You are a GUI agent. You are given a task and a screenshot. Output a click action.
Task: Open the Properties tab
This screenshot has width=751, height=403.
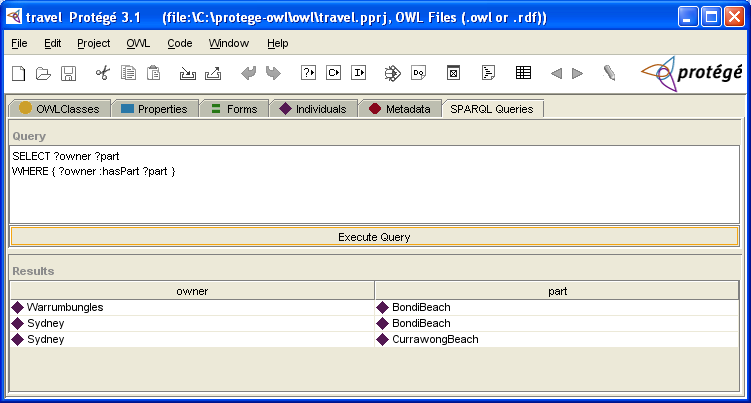pos(154,109)
